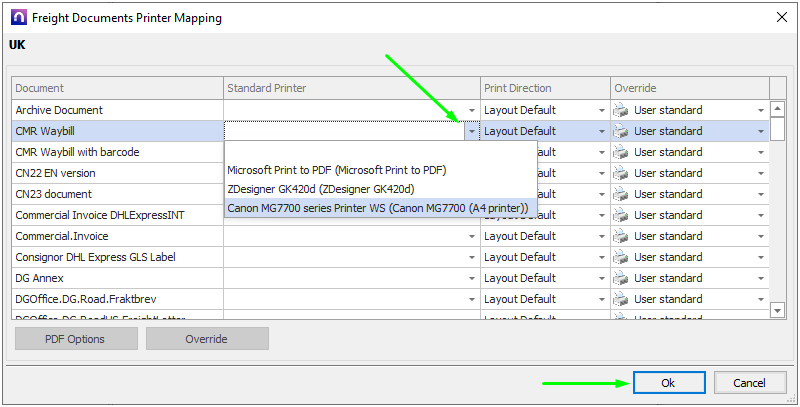Confirm mapping with the Ok button
Viewport: 800px width, 407px height.
pyautogui.click(x=668, y=383)
